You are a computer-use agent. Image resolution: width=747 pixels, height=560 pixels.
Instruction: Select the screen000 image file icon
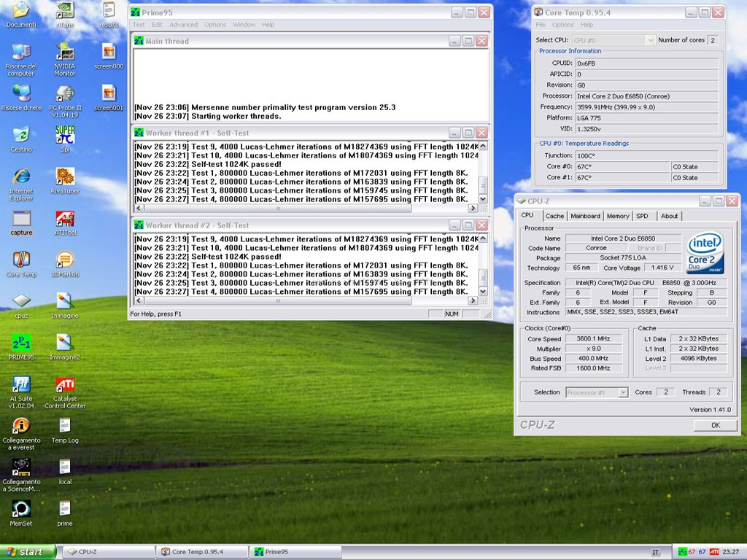point(109,57)
